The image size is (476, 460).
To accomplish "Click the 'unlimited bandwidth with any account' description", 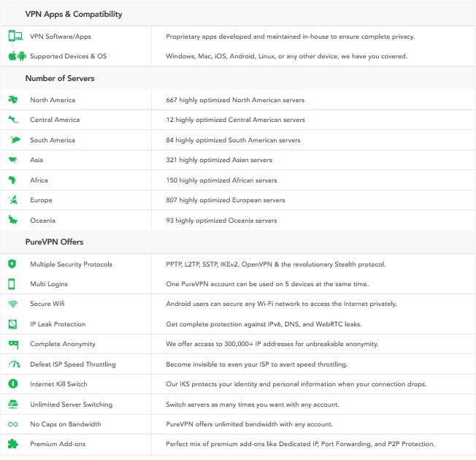I will pyautogui.click(x=249, y=424).
